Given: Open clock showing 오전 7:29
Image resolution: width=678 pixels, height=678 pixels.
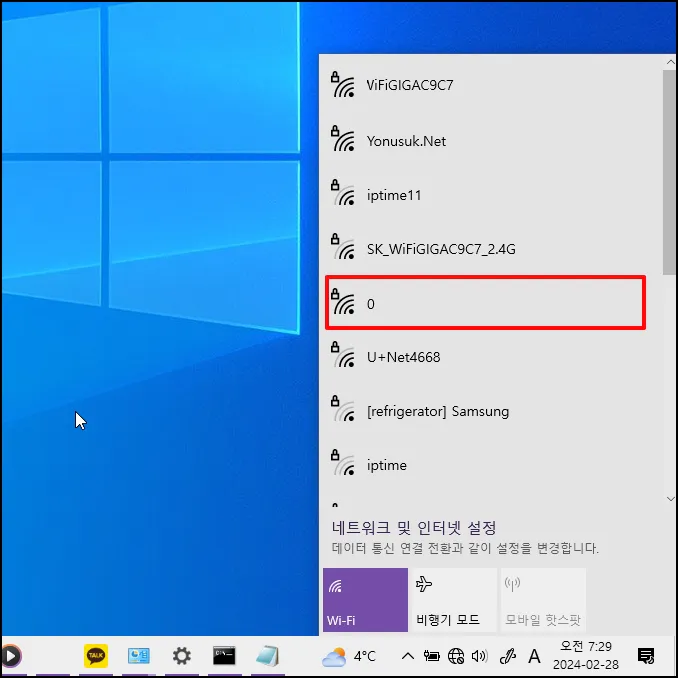Looking at the screenshot, I should 585,656.
